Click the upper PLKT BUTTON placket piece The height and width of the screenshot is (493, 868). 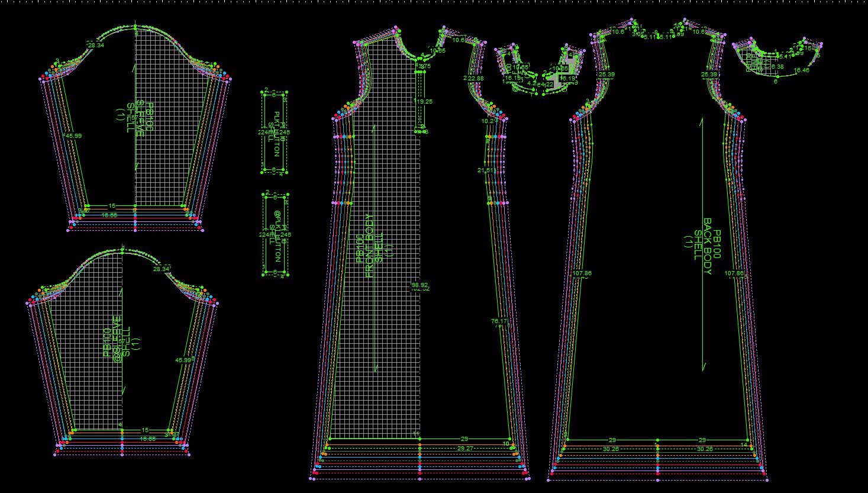[x=274, y=133]
